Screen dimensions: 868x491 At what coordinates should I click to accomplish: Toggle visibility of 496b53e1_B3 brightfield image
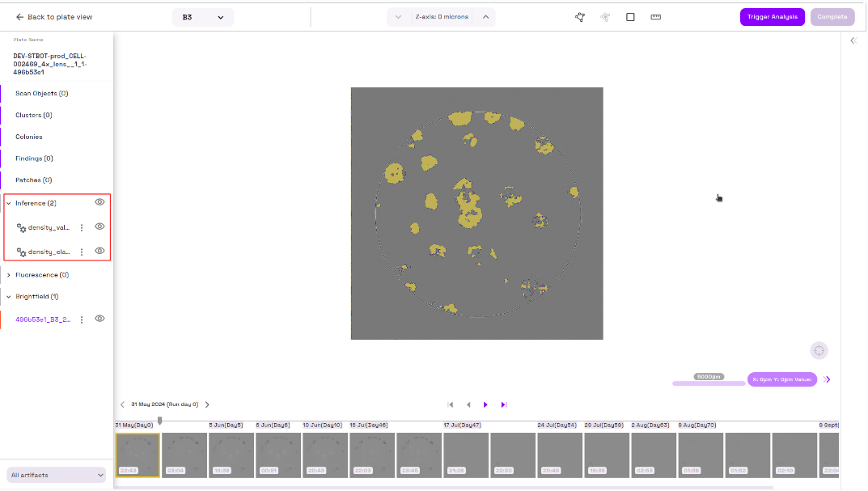(100, 319)
